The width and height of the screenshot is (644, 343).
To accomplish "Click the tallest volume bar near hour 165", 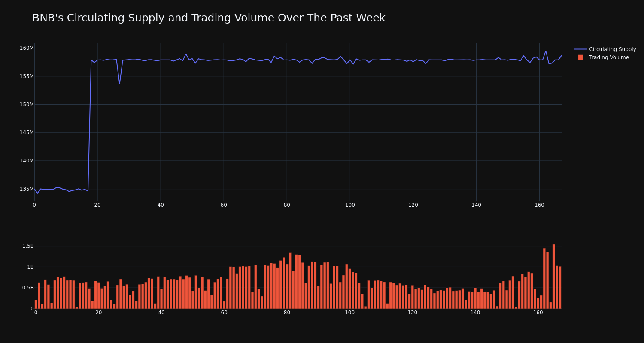I will click(554, 277).
